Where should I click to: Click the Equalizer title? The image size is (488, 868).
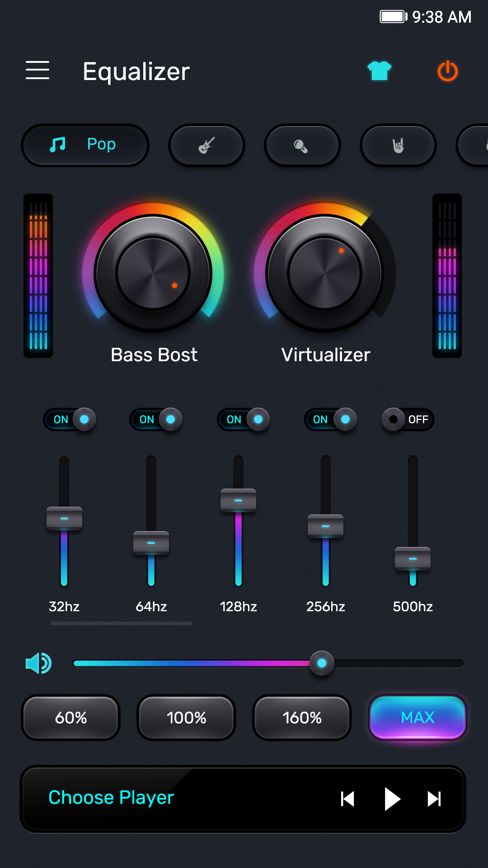(136, 71)
